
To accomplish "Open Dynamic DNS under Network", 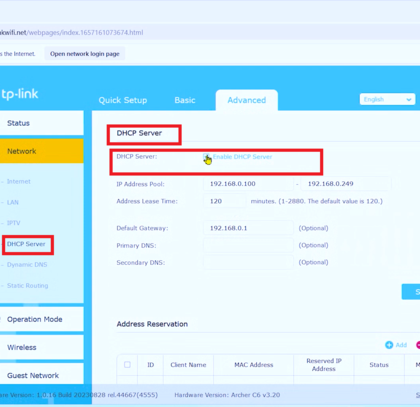I will 27,265.
